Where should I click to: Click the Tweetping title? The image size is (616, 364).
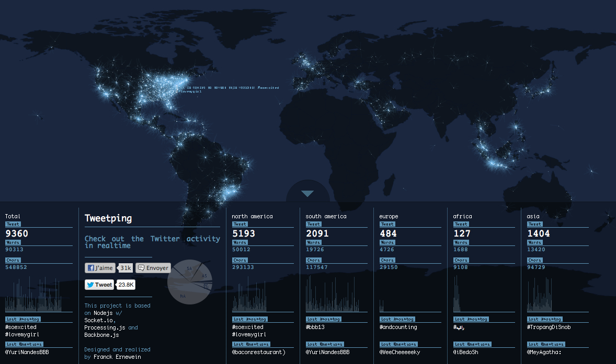click(108, 218)
